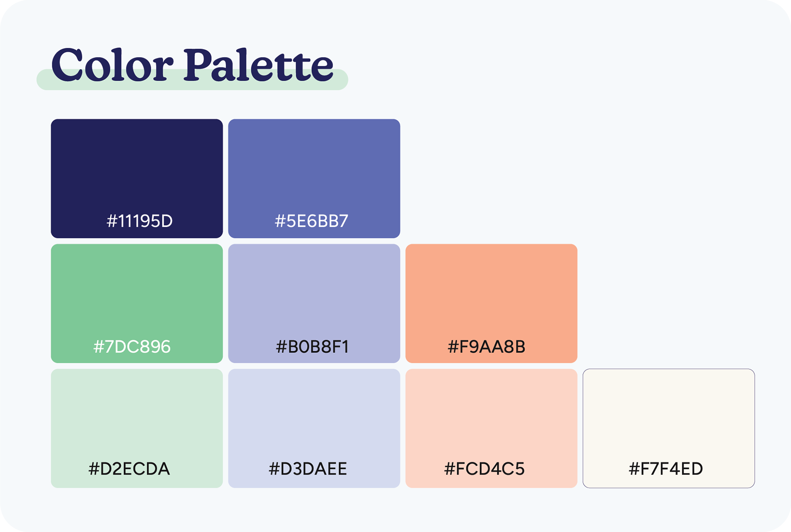Select the lavender #B0B8F1 swatch
Screen dimensions: 791x532
(314, 303)
